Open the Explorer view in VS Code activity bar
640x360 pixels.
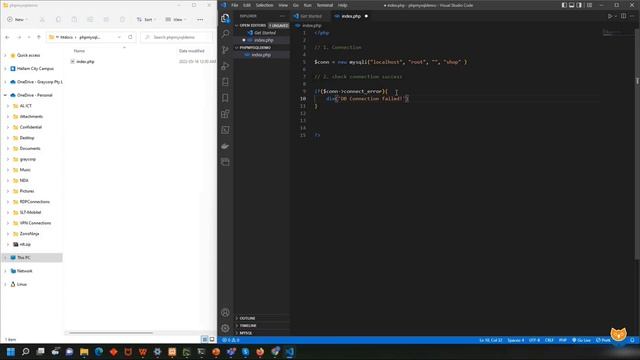[225, 18]
